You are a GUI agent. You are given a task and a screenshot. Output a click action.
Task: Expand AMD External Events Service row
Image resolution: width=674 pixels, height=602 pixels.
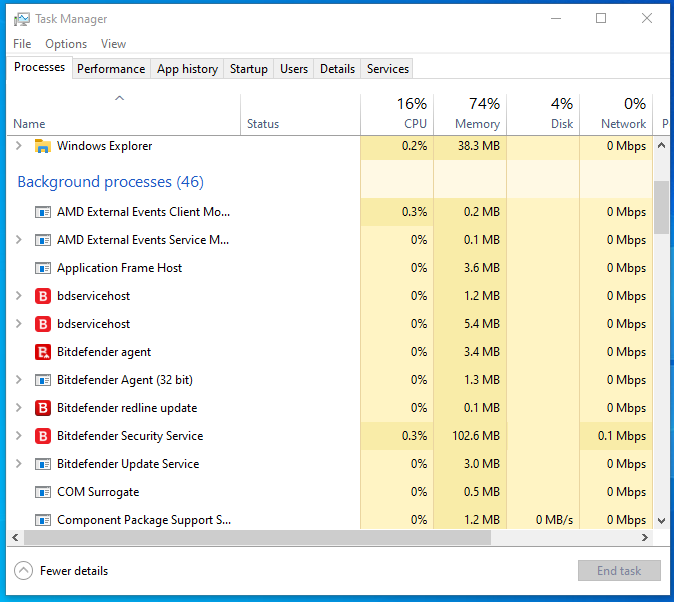[18, 240]
